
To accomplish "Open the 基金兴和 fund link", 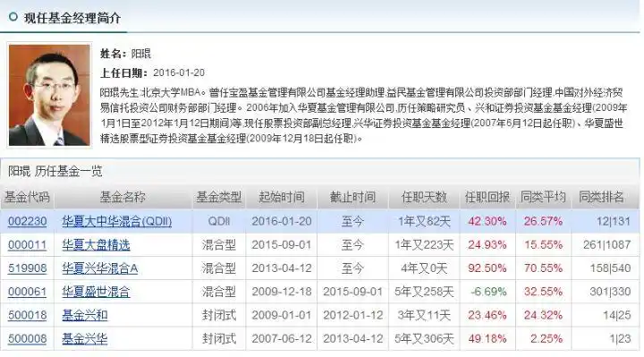I will point(85,315).
